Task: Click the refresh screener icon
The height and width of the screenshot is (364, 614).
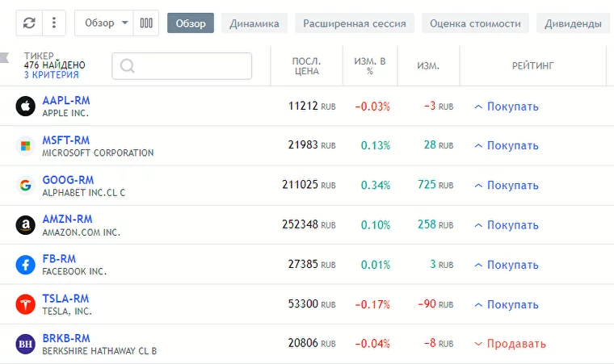Action: pos(29,23)
